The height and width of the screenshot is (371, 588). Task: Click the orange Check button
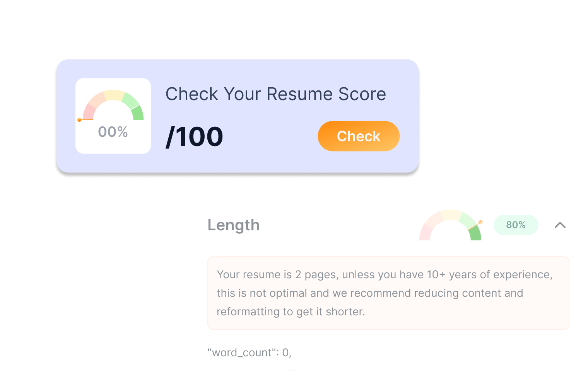coord(359,136)
